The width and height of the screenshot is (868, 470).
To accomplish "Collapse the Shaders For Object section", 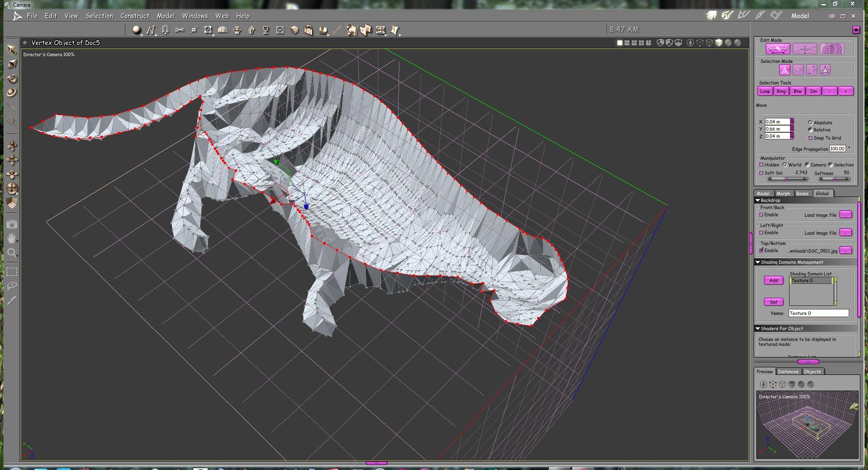I will click(758, 329).
